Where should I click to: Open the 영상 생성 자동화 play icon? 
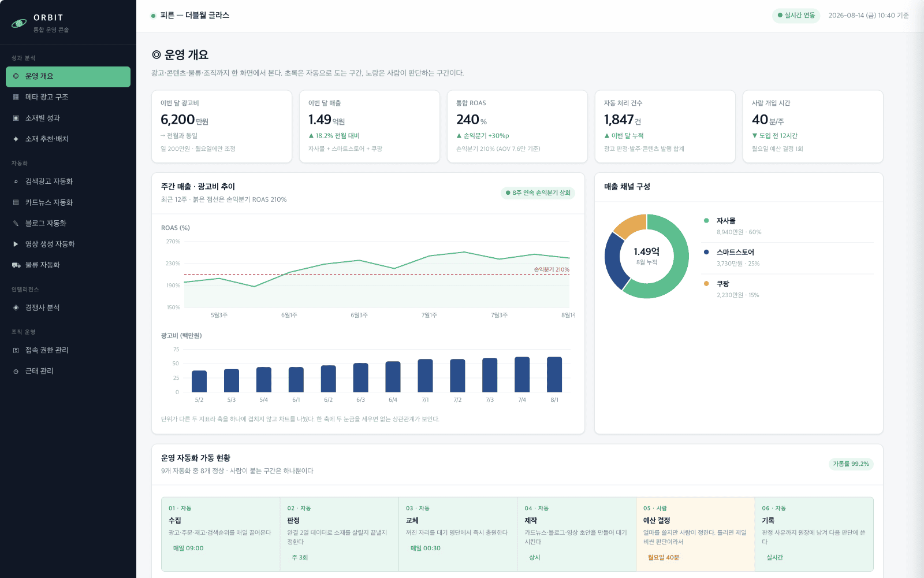pyautogui.click(x=16, y=244)
